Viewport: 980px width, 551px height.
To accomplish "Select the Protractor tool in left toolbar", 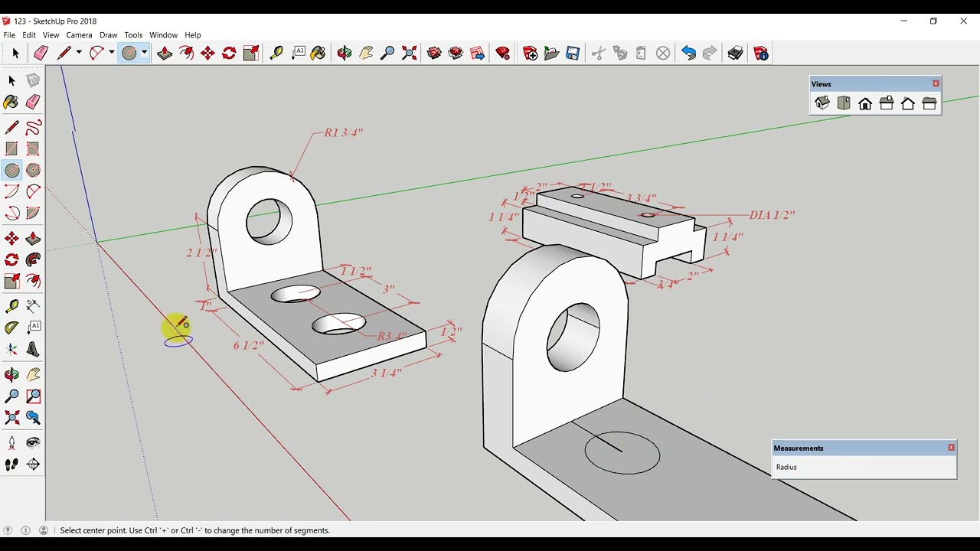I will pos(11,328).
